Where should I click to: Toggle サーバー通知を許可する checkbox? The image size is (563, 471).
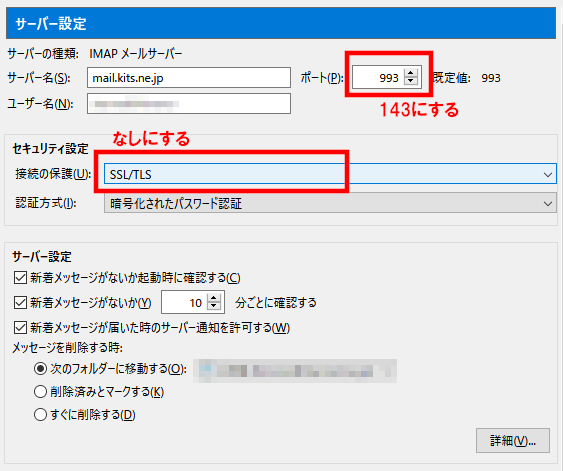tap(20, 327)
